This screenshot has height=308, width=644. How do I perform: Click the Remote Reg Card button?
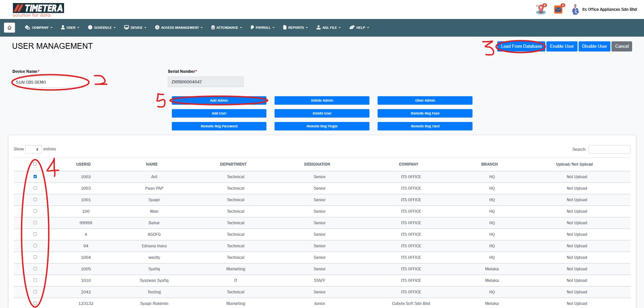(x=425, y=126)
